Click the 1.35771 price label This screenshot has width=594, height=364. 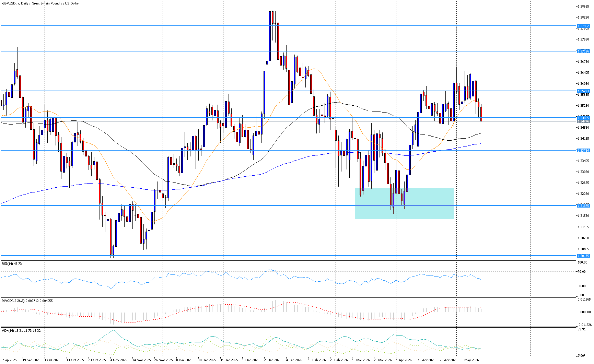click(x=583, y=91)
